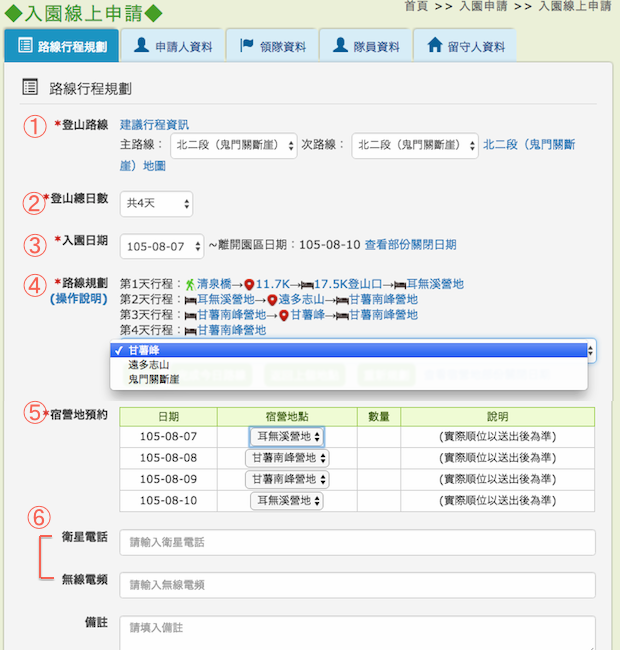Go to the 隊員資料 tab

pyautogui.click(x=365, y=46)
